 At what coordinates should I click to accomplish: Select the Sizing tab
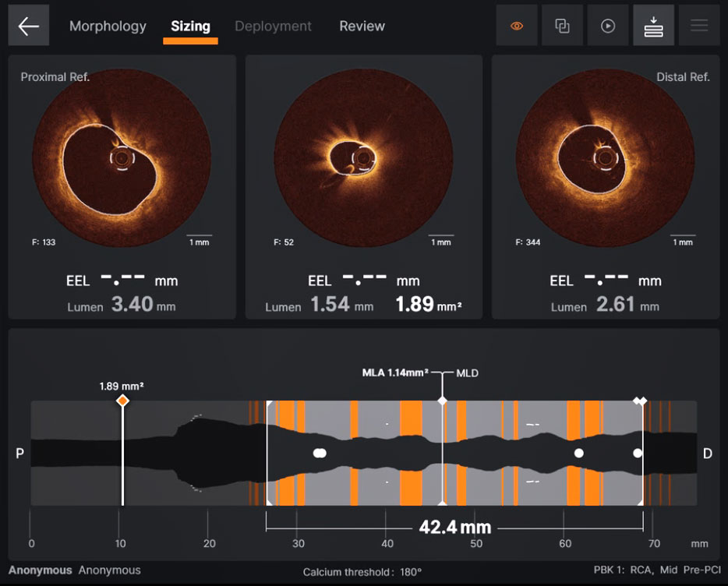point(190,26)
